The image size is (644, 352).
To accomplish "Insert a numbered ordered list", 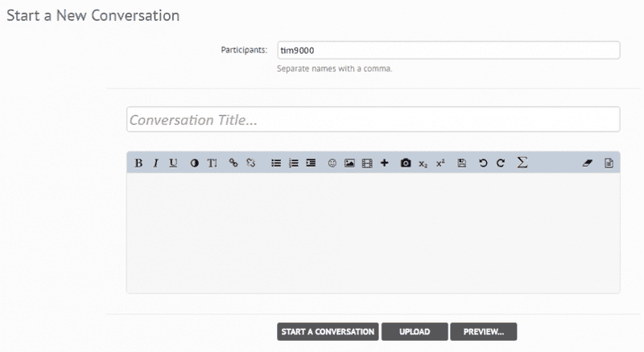I will coord(293,163).
